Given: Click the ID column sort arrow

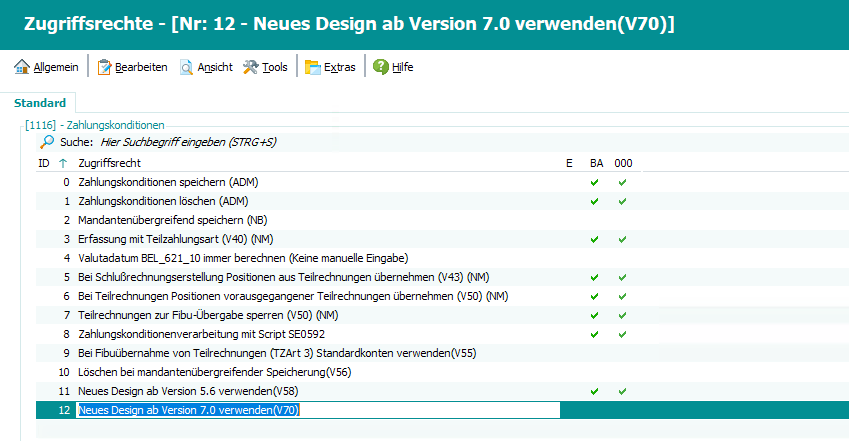Looking at the screenshot, I should pos(64,163).
